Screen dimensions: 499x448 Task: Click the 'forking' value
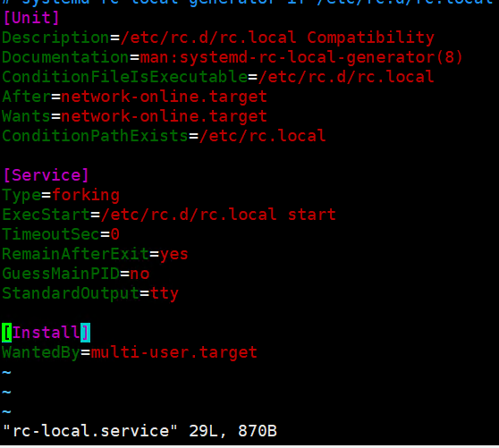tap(86, 195)
